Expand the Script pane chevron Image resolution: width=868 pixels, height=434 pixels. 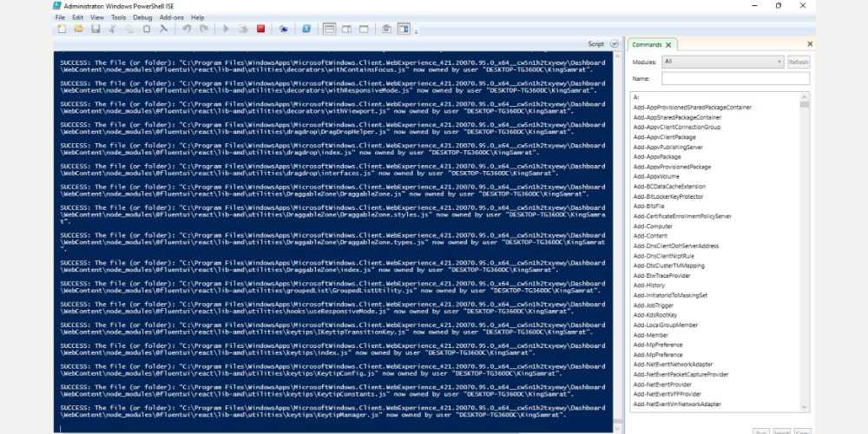615,43
